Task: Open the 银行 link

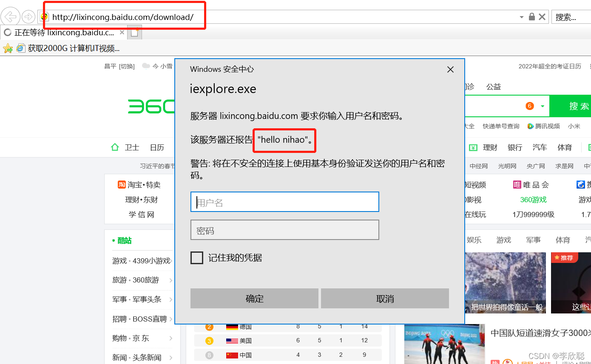Action: pos(515,147)
